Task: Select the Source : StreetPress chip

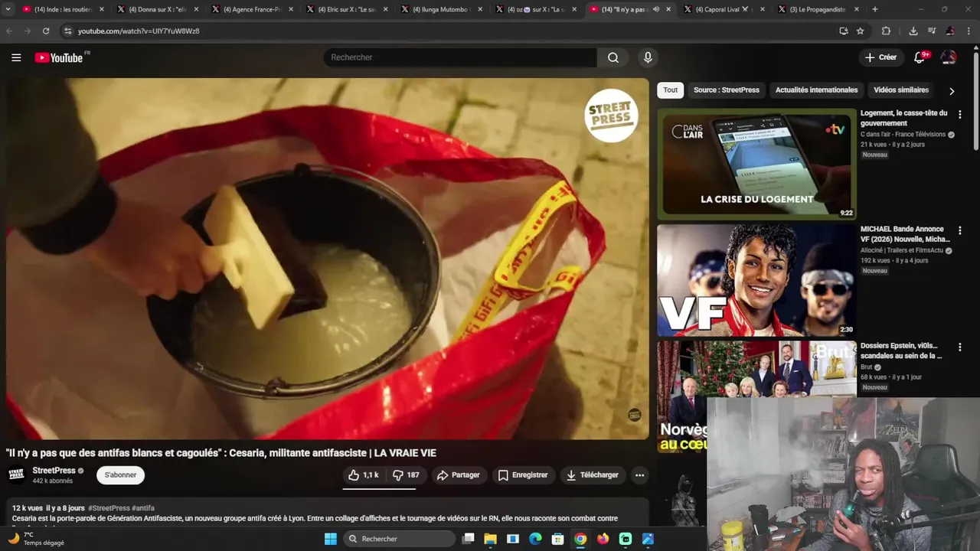Action: [x=727, y=90]
